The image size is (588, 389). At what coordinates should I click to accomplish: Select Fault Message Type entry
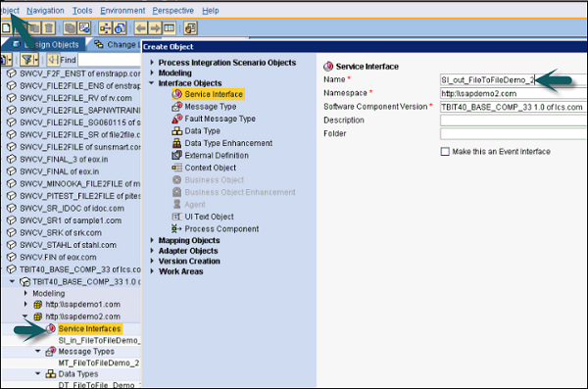coord(214,119)
